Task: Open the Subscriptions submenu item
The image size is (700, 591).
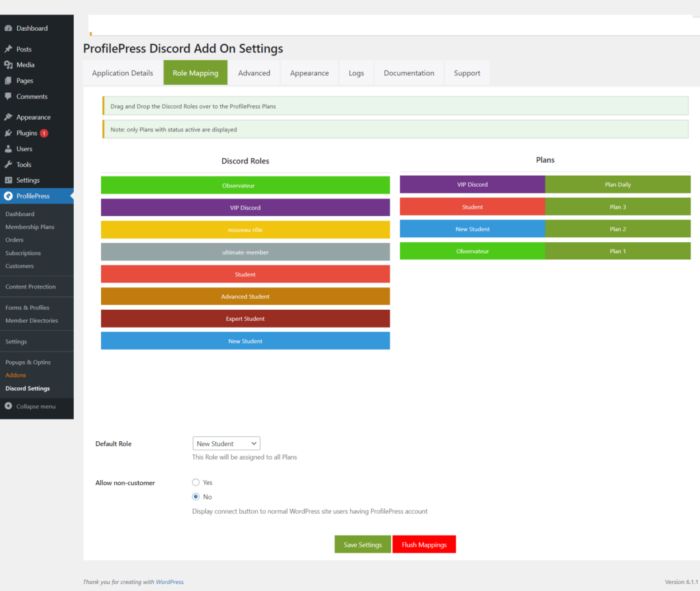Action: 23,253
